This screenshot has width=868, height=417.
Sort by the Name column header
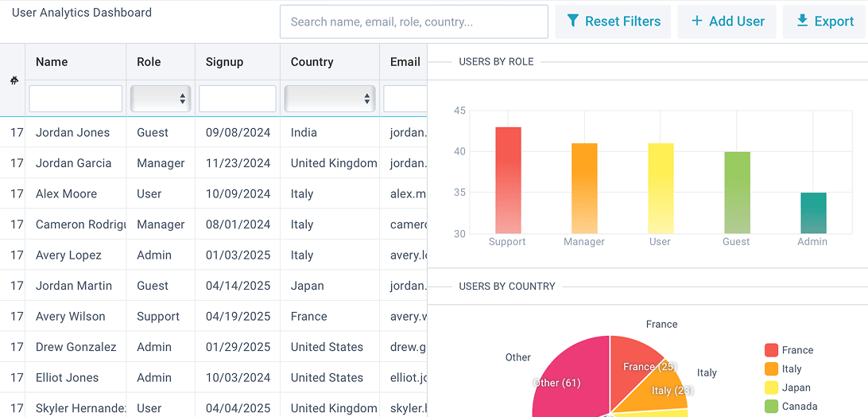(52, 62)
